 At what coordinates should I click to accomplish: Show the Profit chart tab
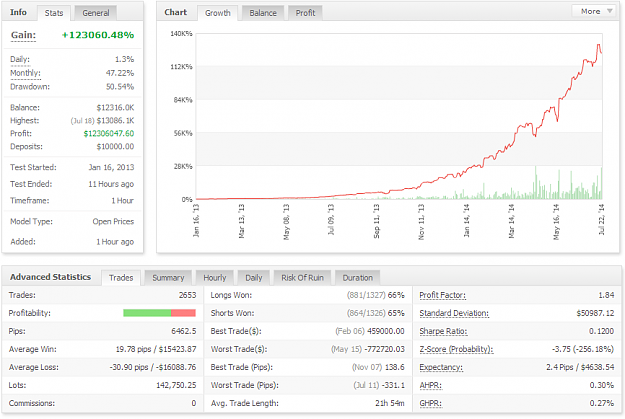[305, 13]
